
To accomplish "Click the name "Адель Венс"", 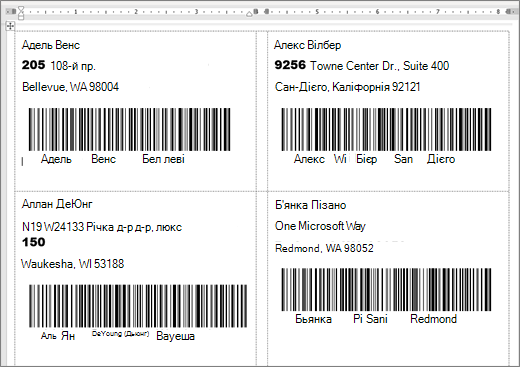I will pos(51,45).
